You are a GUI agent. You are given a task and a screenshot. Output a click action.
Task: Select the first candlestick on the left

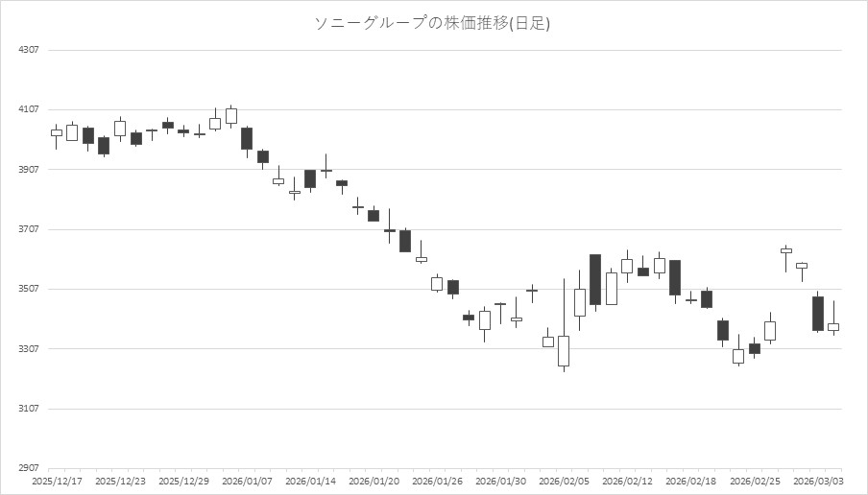tap(57, 132)
